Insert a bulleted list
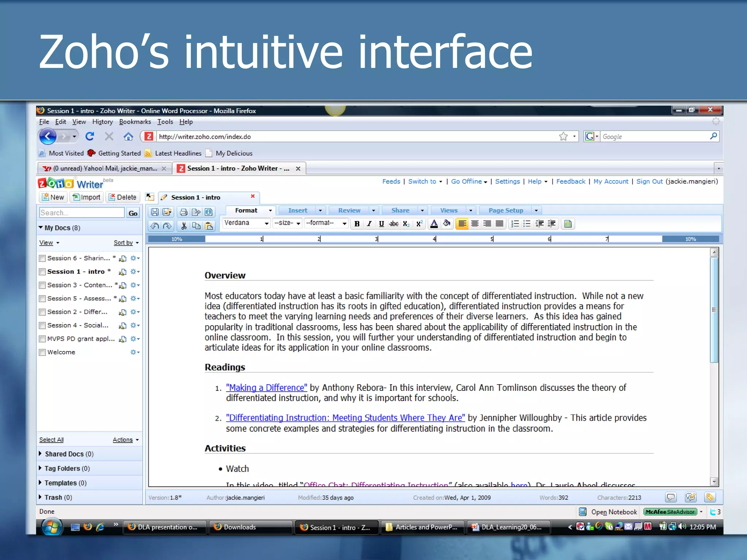 click(527, 224)
